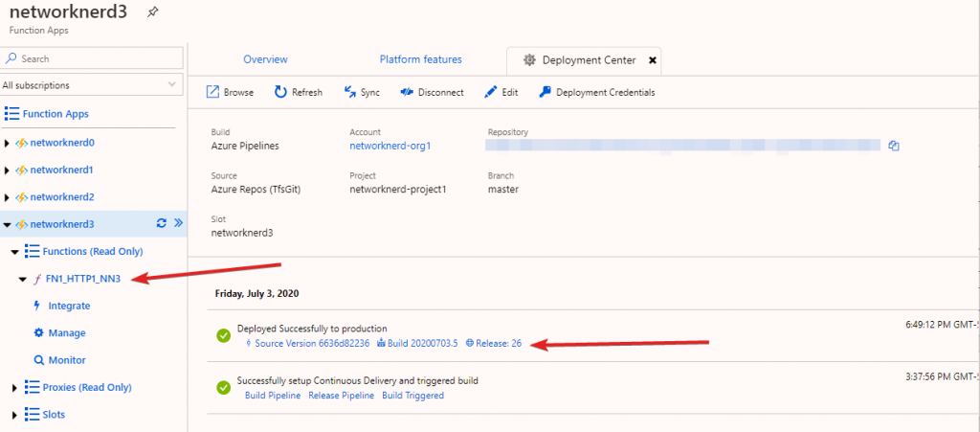Click the 'Azure Pipelines' build value
Screen dimensions: 980x432
(245, 146)
